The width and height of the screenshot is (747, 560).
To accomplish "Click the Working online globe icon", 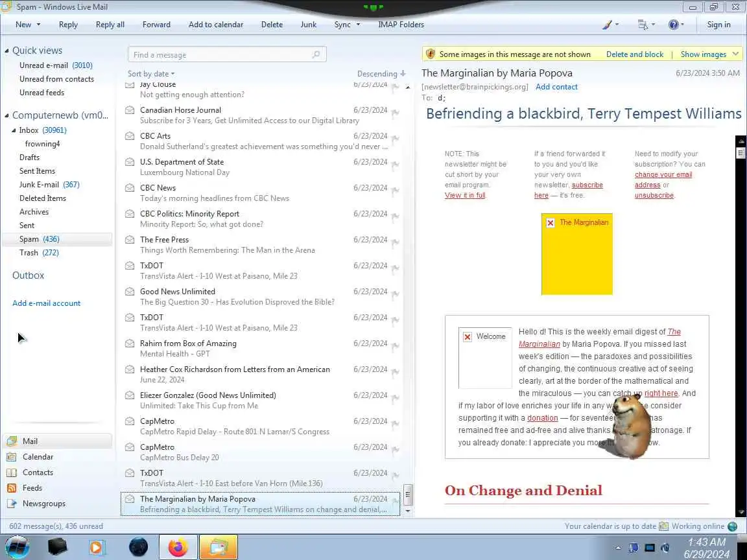I will tap(732, 526).
